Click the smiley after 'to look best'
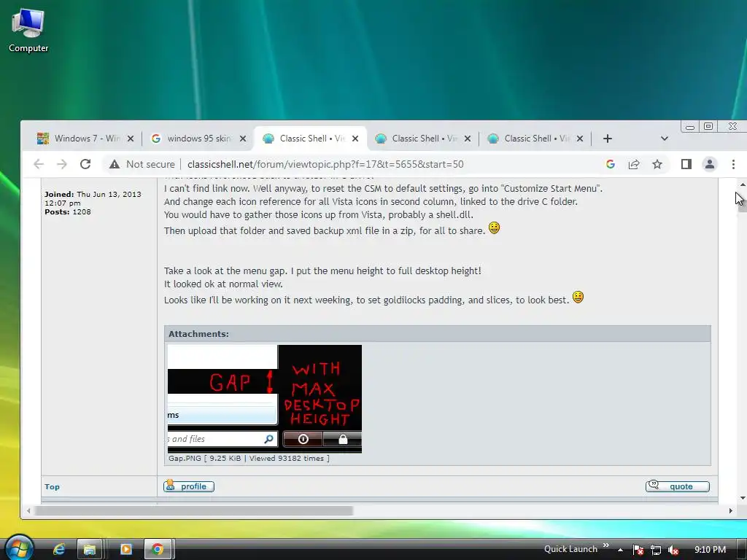747x560 pixels. click(578, 297)
